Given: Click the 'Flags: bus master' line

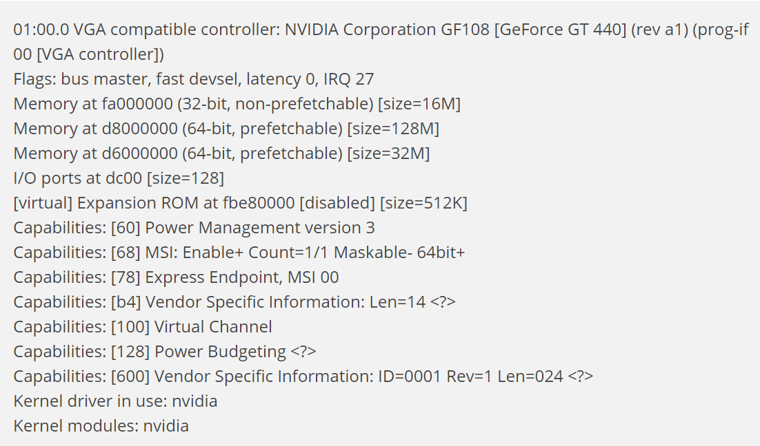Looking at the screenshot, I should (193, 79).
